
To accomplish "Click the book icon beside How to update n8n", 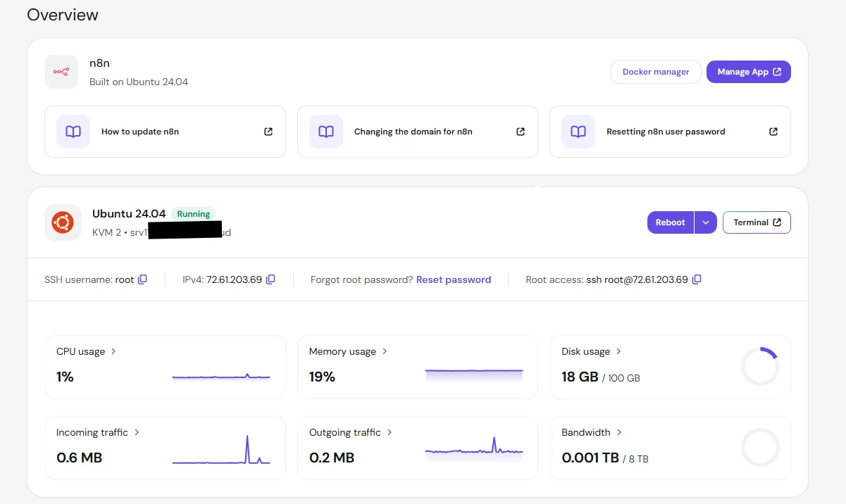I will tap(73, 132).
